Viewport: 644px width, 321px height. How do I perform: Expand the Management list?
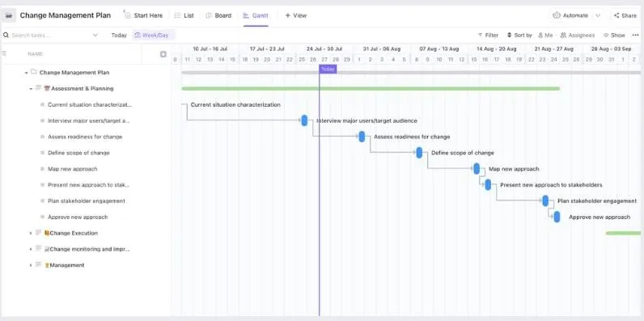click(31, 265)
